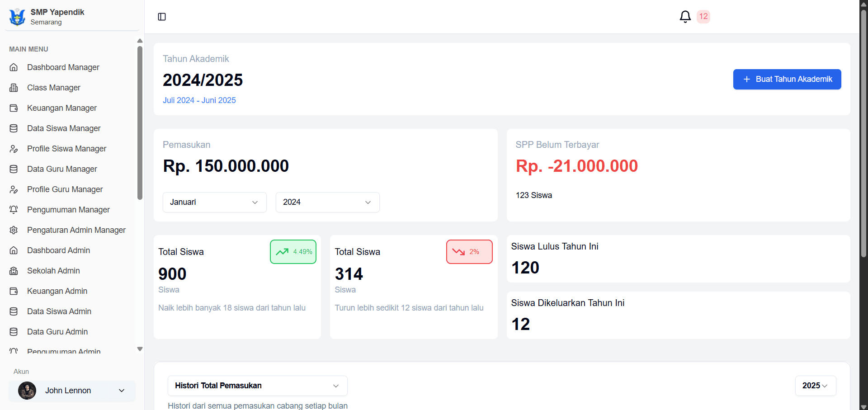Image resolution: width=868 pixels, height=410 pixels.
Task: Open the 2024 year dropdown
Action: click(x=327, y=202)
